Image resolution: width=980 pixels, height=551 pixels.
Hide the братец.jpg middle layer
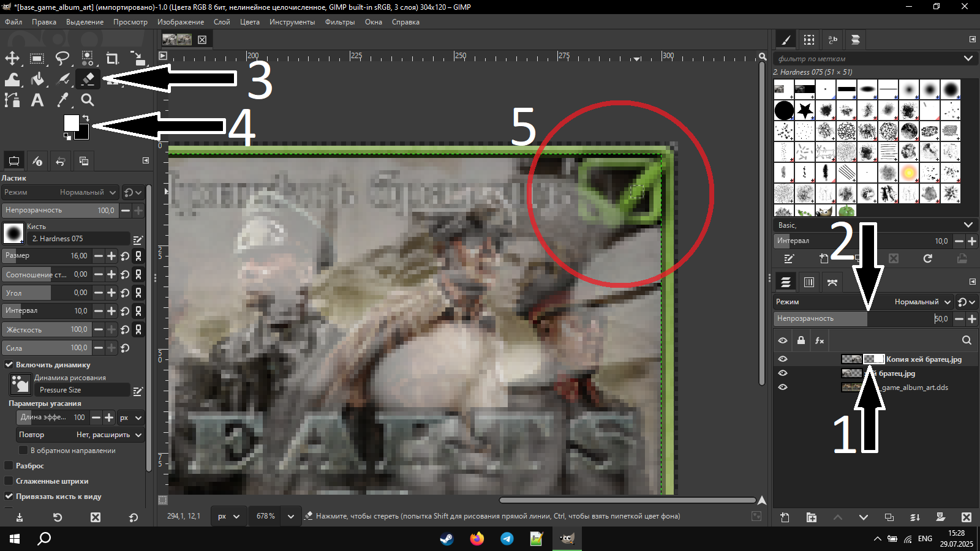pos(783,373)
